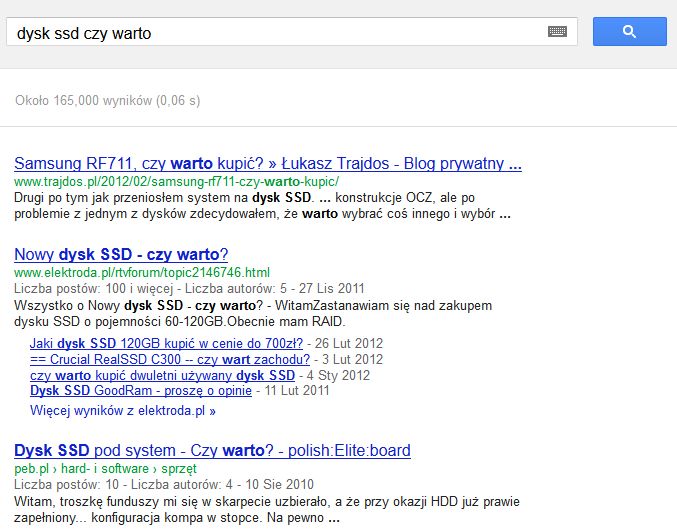Image resolution: width=677 pixels, height=529 pixels.
Task: Click 'Więcej wyników z elektroda.pl »'
Action: (x=123, y=410)
